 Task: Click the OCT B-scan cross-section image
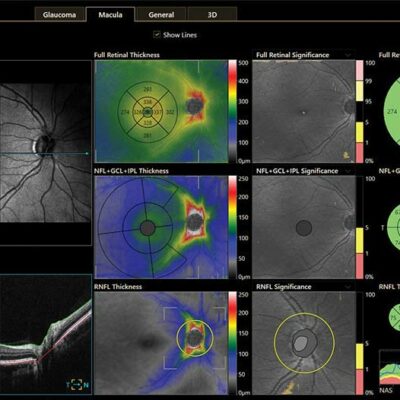pyautogui.click(x=45, y=334)
